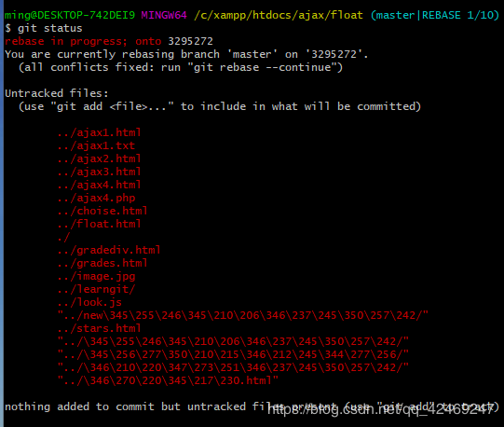Click the ../grades.html file name
This screenshot has height=427, width=504.
pos(102,263)
